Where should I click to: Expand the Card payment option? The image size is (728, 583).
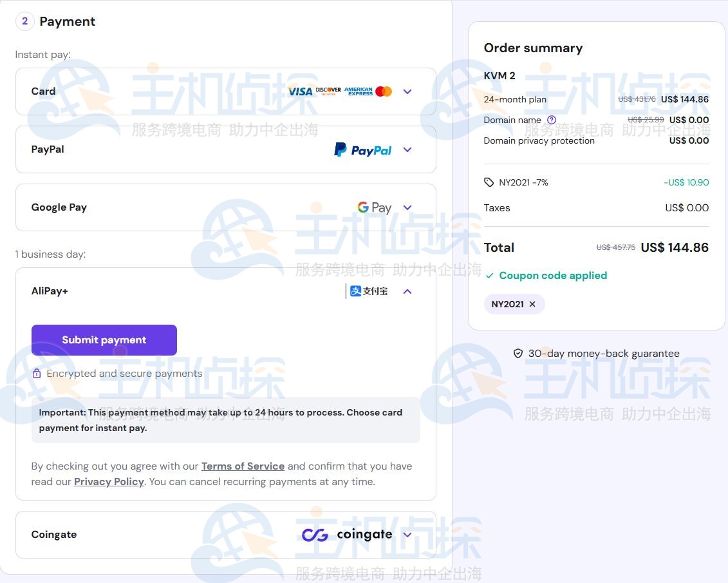(407, 91)
